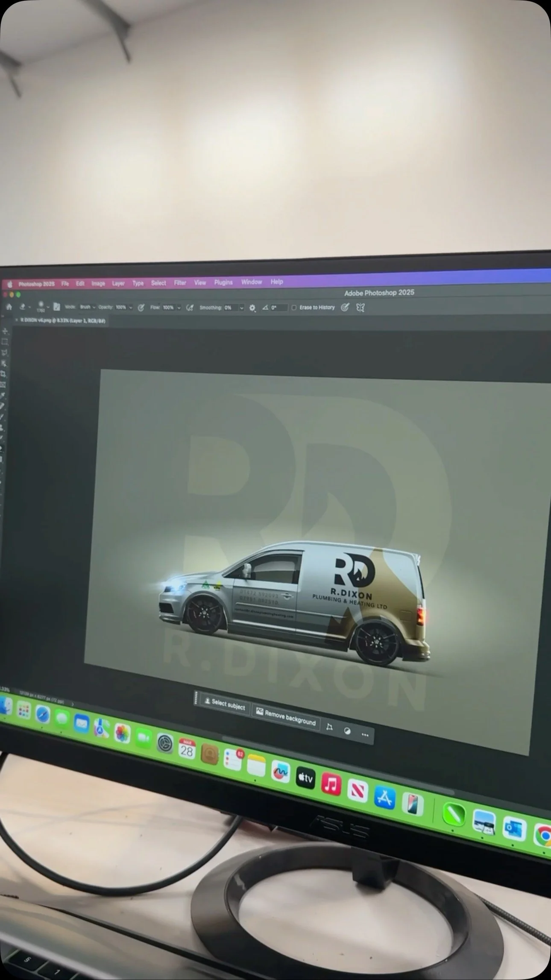Image resolution: width=551 pixels, height=980 pixels.
Task: Click the Opacity 100% field
Action: pyautogui.click(x=122, y=307)
